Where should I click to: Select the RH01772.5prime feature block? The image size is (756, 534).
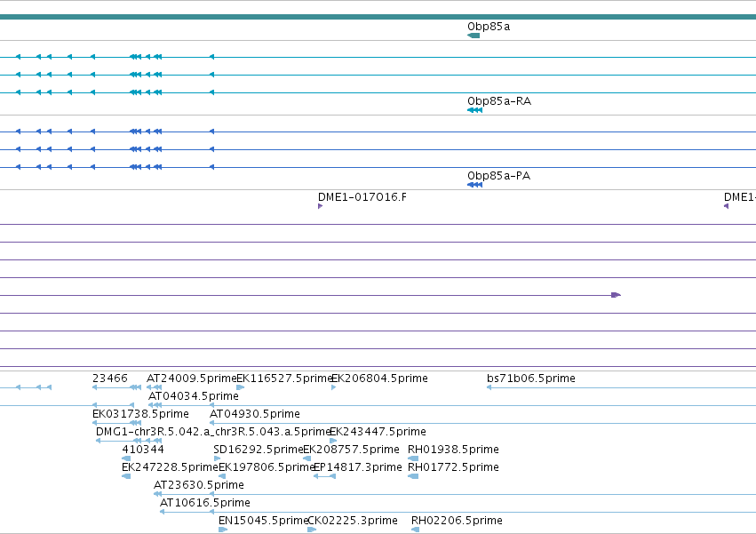click(x=413, y=476)
